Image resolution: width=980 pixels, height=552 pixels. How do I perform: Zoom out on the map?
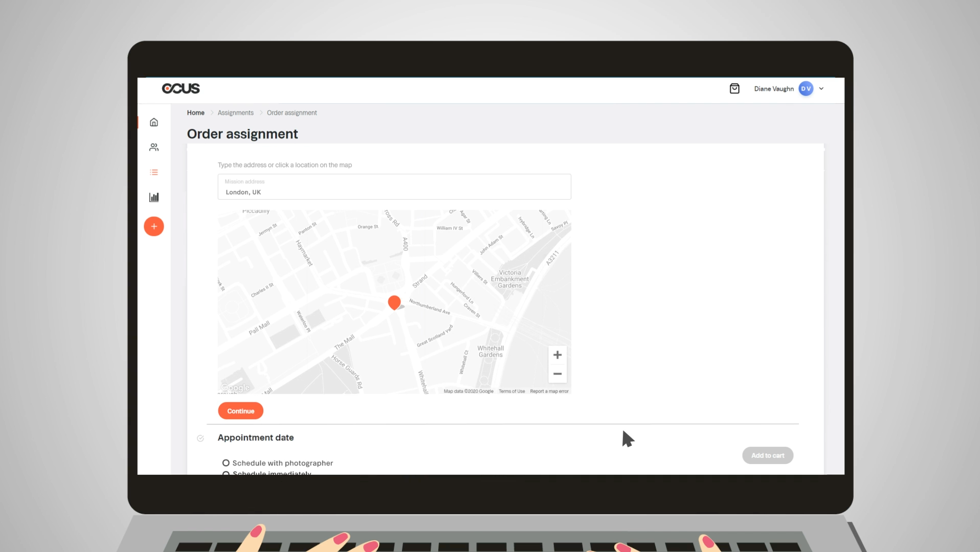[558, 374]
